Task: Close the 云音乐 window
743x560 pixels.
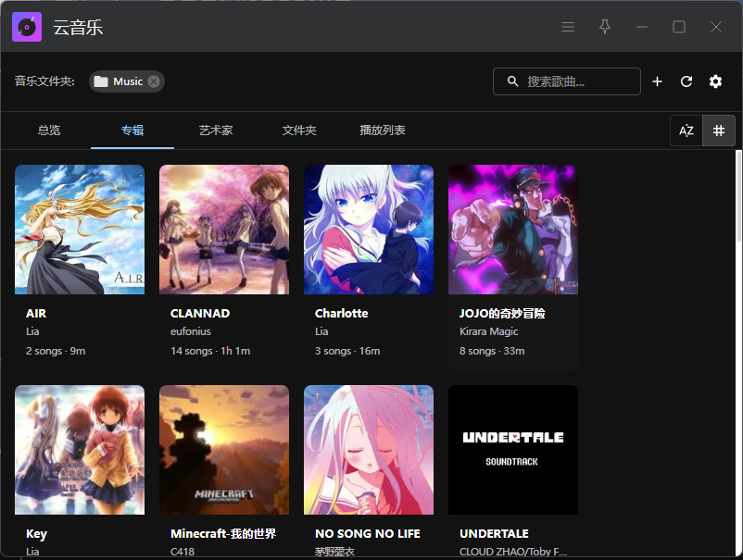Action: [x=716, y=27]
